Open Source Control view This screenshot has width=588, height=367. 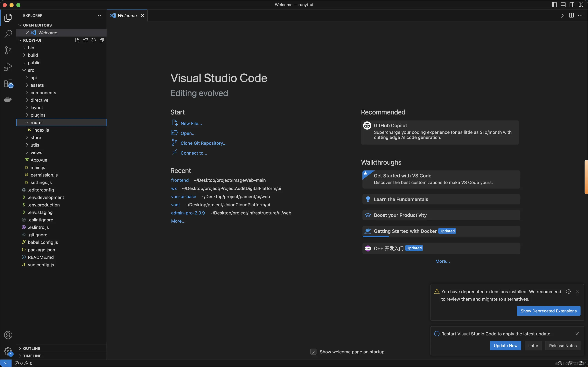coord(8,50)
